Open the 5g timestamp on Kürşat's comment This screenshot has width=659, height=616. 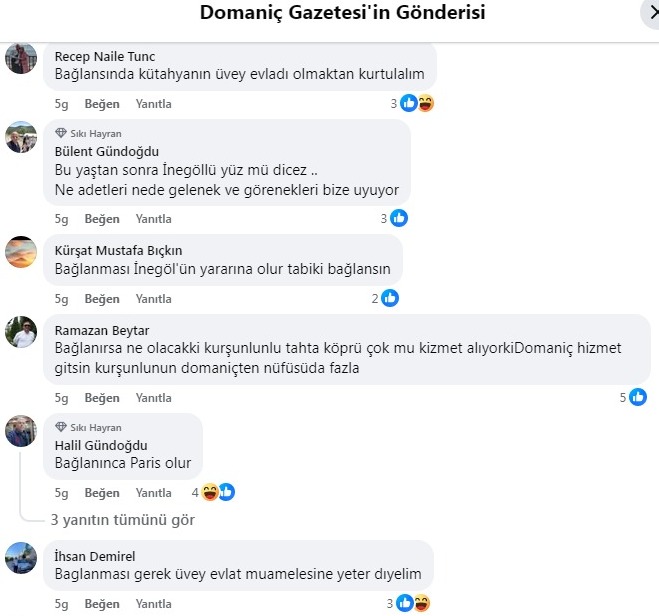[61, 299]
